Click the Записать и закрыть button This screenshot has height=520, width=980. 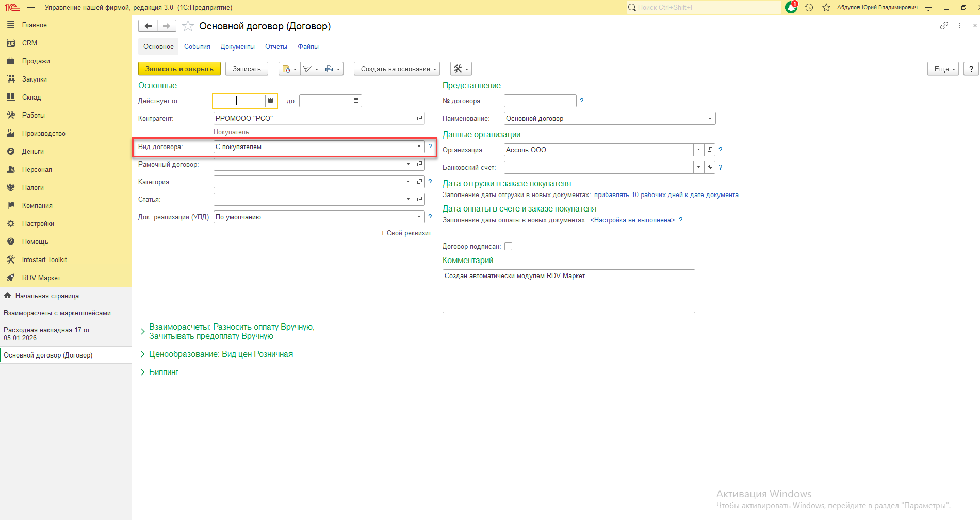click(179, 69)
